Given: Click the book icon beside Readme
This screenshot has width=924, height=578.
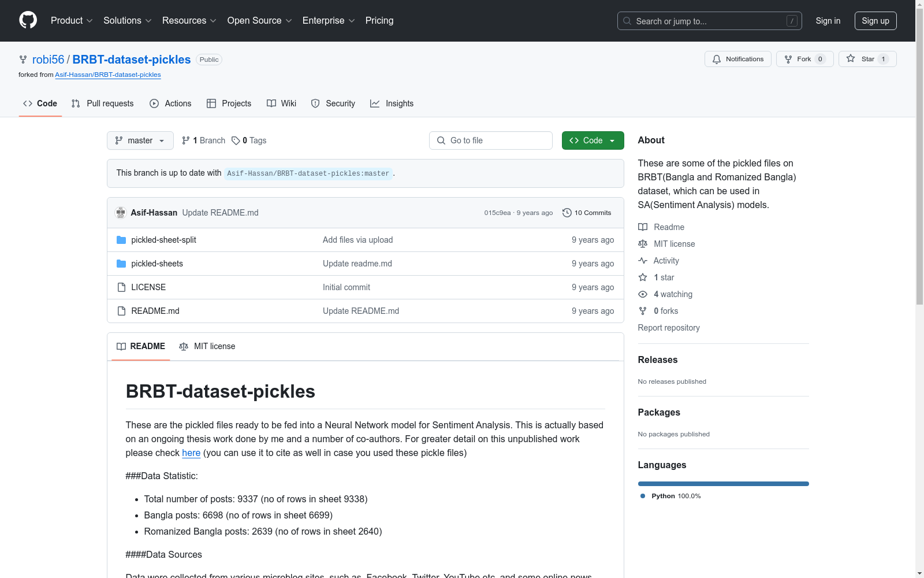Looking at the screenshot, I should pos(643,227).
